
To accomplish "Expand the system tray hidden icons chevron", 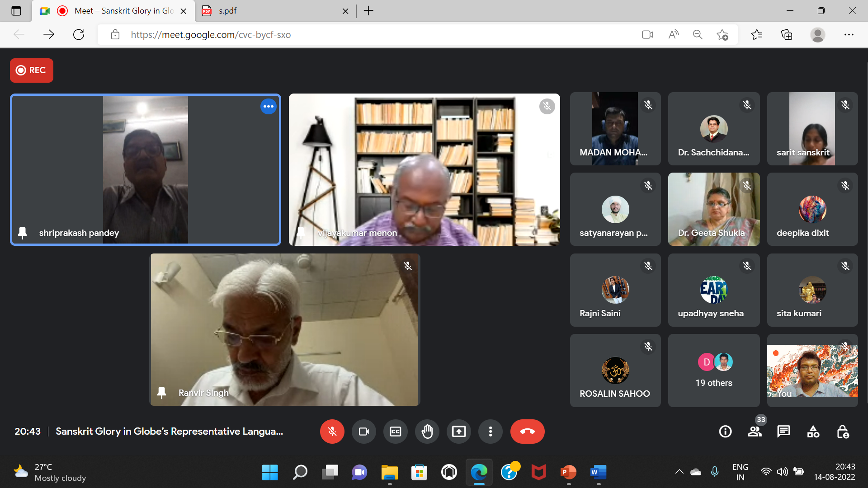I will [x=679, y=472].
